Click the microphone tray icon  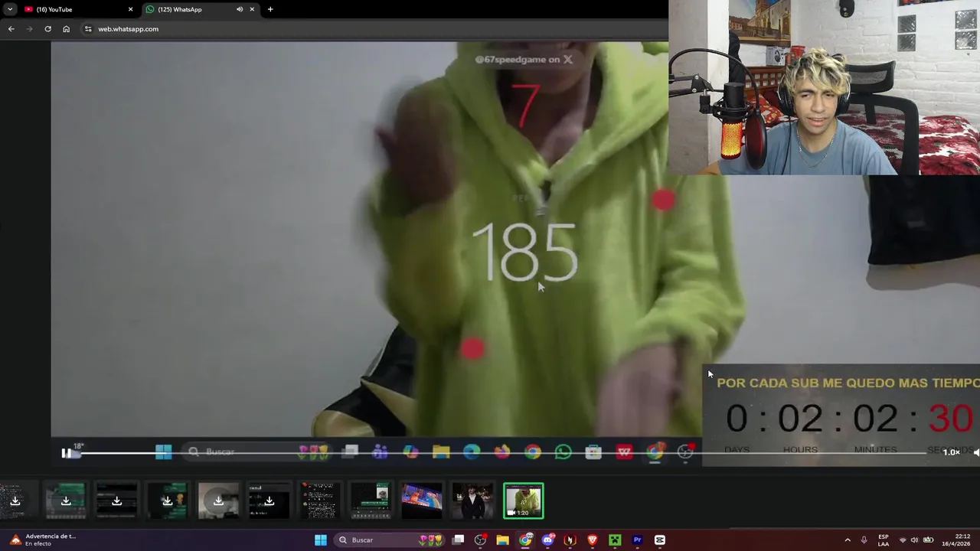(864, 540)
